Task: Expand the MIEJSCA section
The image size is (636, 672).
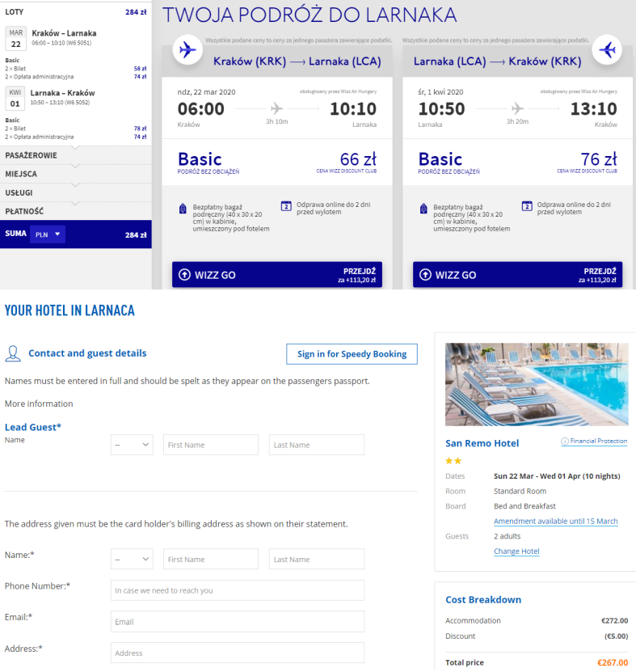Action: [76, 174]
